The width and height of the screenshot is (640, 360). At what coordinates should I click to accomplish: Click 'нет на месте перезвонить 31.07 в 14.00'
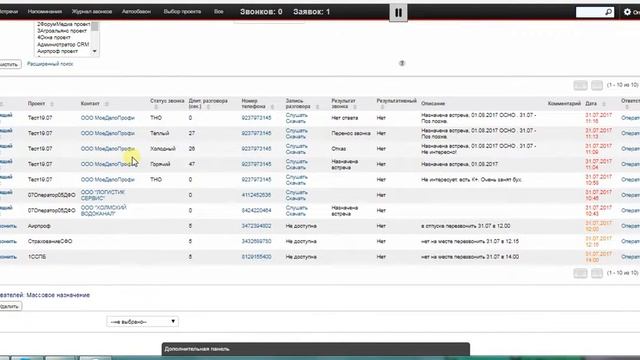point(470,257)
